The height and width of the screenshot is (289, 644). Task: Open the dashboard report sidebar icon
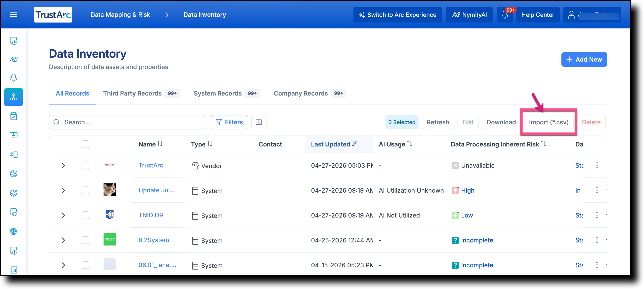pyautogui.click(x=14, y=41)
